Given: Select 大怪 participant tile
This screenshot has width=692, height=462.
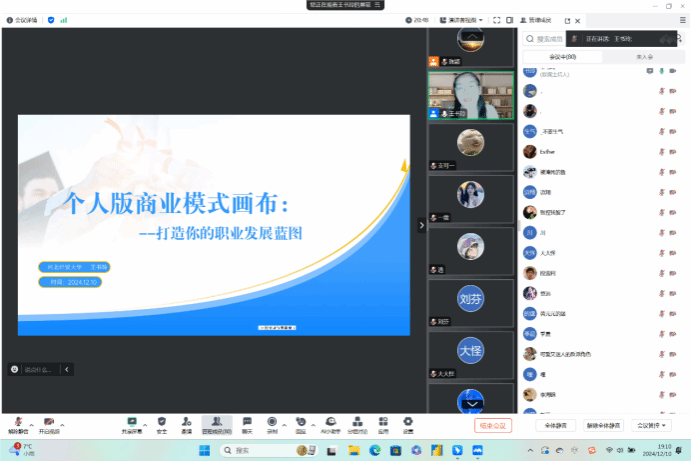Looking at the screenshot, I should pos(471,355).
